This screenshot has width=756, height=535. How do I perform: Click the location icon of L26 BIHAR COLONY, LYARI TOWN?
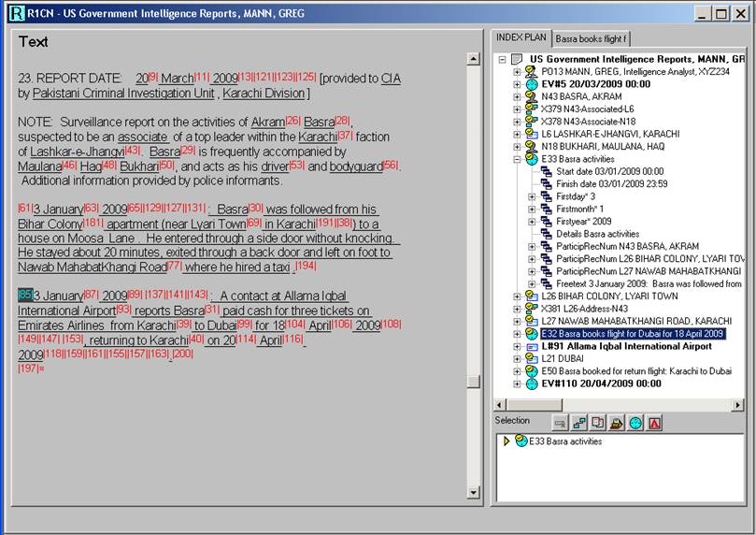[x=532, y=296]
